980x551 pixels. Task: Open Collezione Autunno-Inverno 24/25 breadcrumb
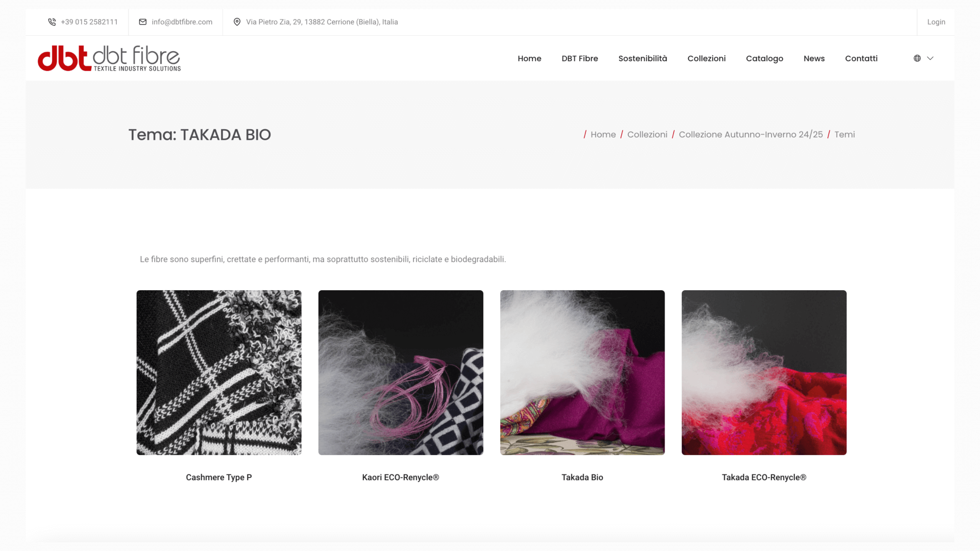[x=751, y=134]
